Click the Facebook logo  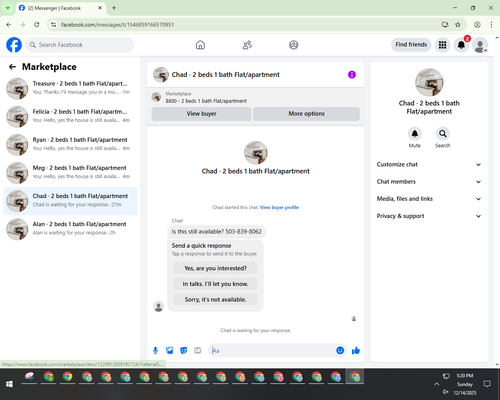tap(14, 45)
